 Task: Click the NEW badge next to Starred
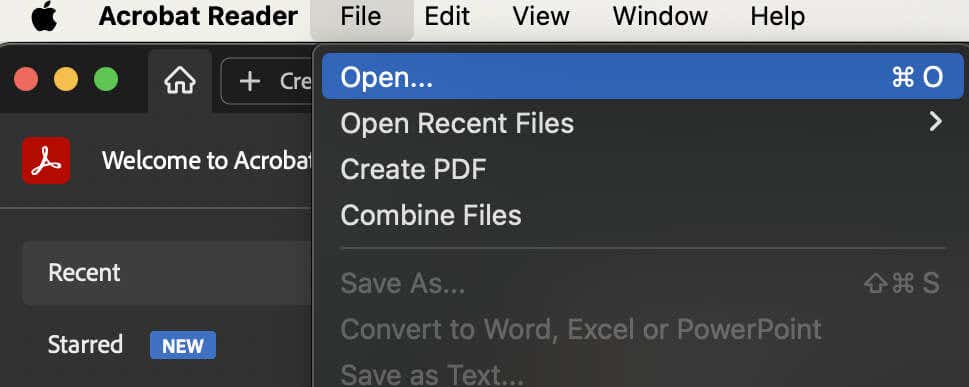(183, 345)
